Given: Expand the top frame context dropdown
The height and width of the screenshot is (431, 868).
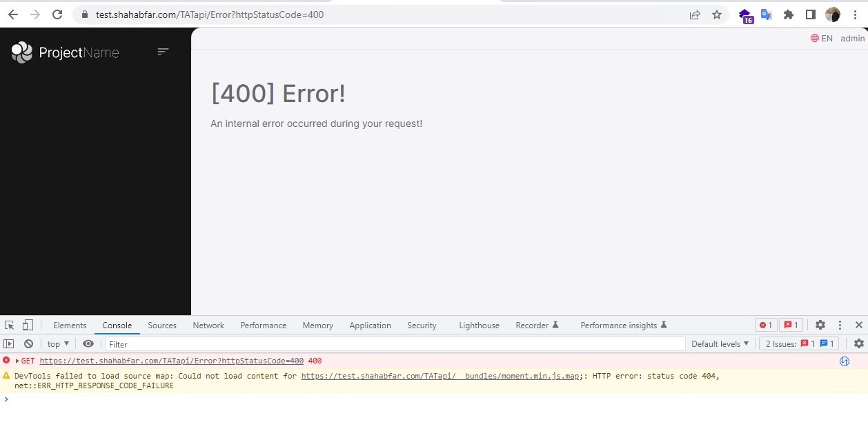Looking at the screenshot, I should point(57,343).
